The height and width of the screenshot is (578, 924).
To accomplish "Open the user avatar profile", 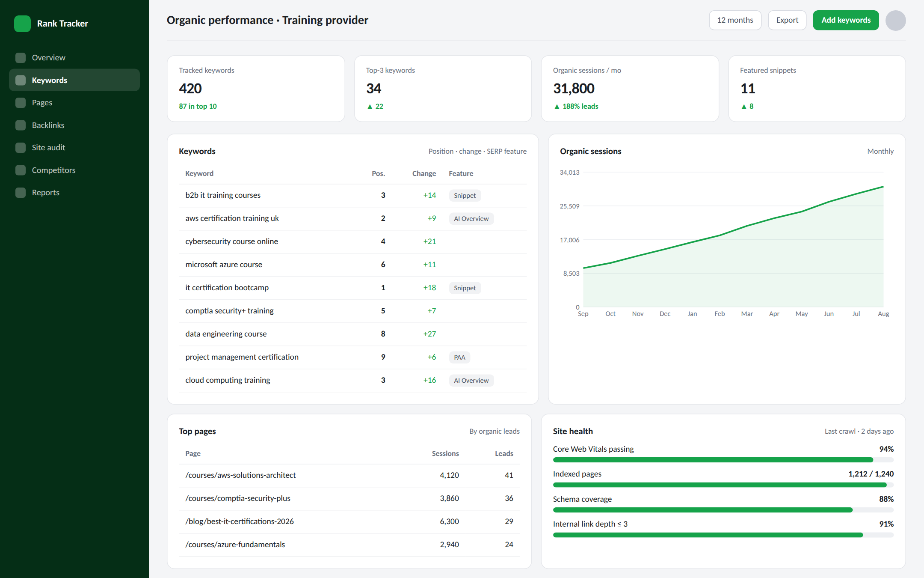I will coord(895,20).
